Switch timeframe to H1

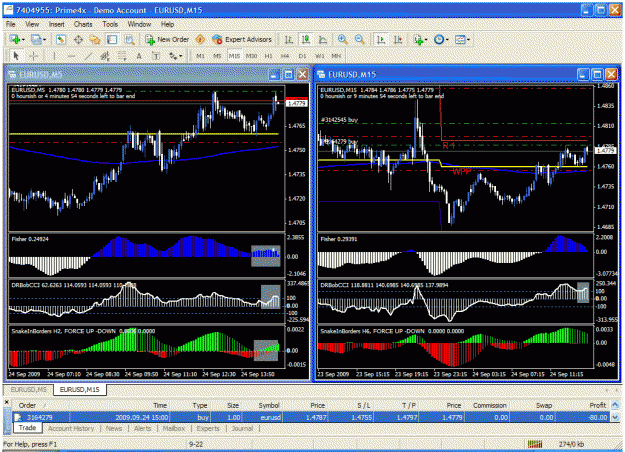click(268, 56)
